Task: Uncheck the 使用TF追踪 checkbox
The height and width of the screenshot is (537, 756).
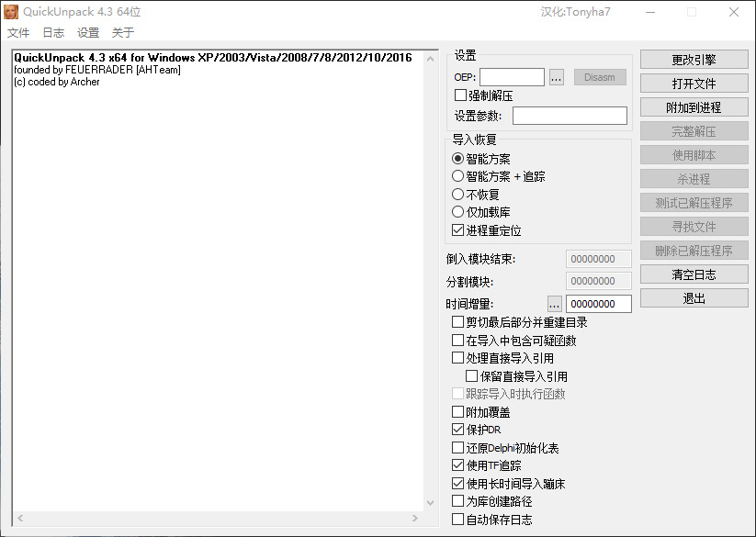Action: point(457,465)
